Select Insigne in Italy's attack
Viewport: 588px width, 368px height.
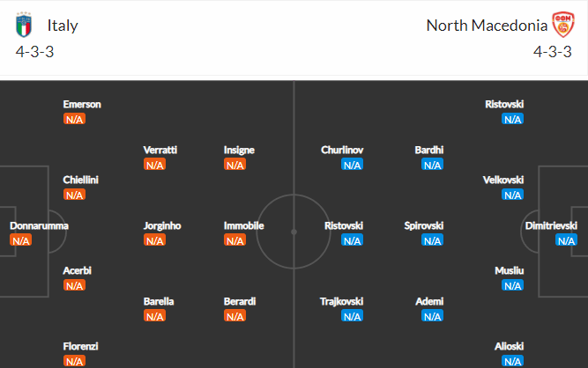[x=239, y=151]
